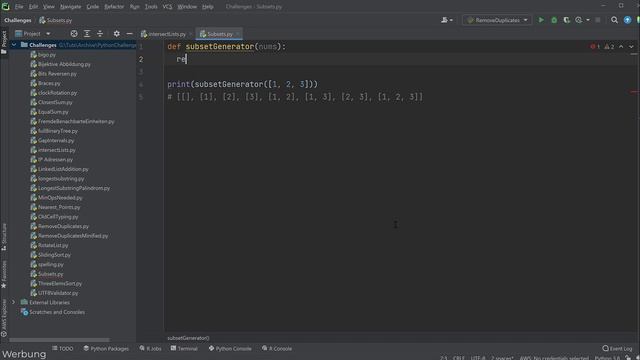Open the user account icon menu
The height and width of the screenshot is (360, 640).
point(447,20)
